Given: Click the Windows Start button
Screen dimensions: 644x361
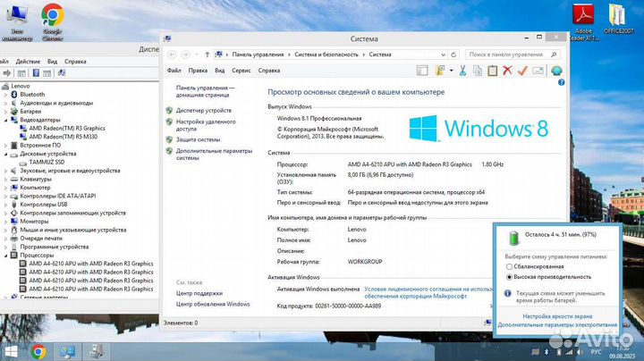Looking at the screenshot, I should (x=11, y=351).
